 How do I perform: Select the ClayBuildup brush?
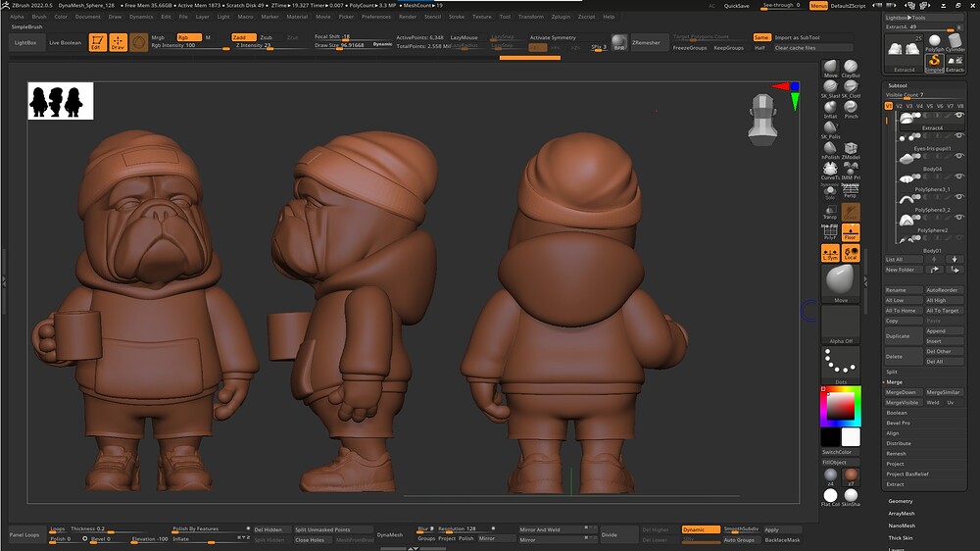pos(851,68)
